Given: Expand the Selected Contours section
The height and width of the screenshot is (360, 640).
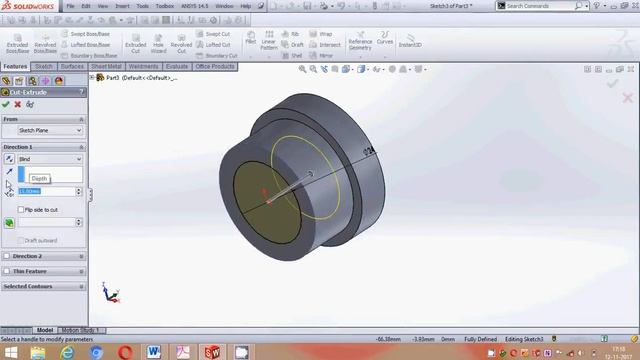Looking at the screenshot, I should 81,287.
